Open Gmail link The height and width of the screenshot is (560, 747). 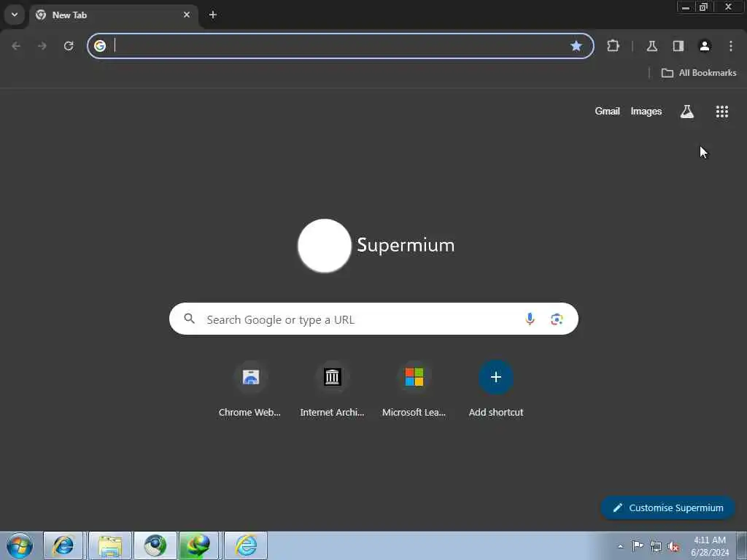click(607, 111)
